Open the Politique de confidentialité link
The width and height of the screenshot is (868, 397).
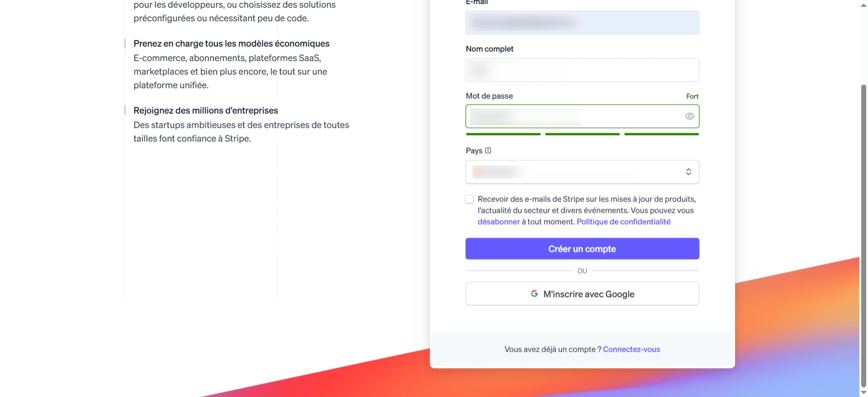[624, 222]
